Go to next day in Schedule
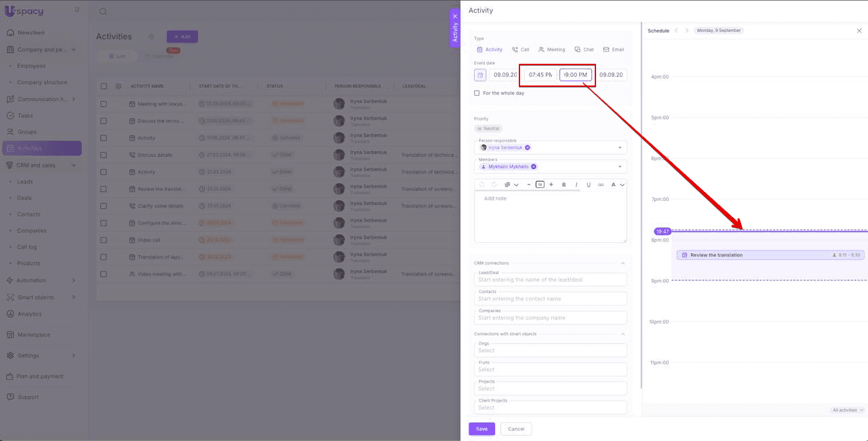 point(687,31)
